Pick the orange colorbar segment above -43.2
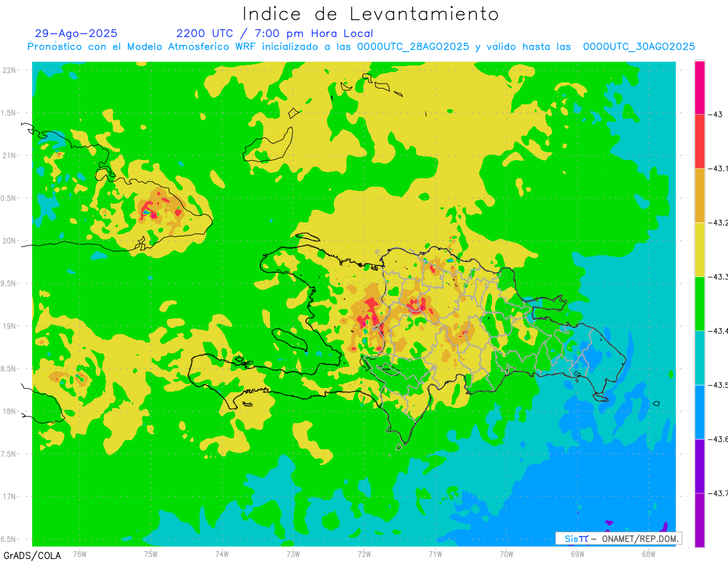Image resolution: width=728 pixels, height=562 pixels. 699,195
